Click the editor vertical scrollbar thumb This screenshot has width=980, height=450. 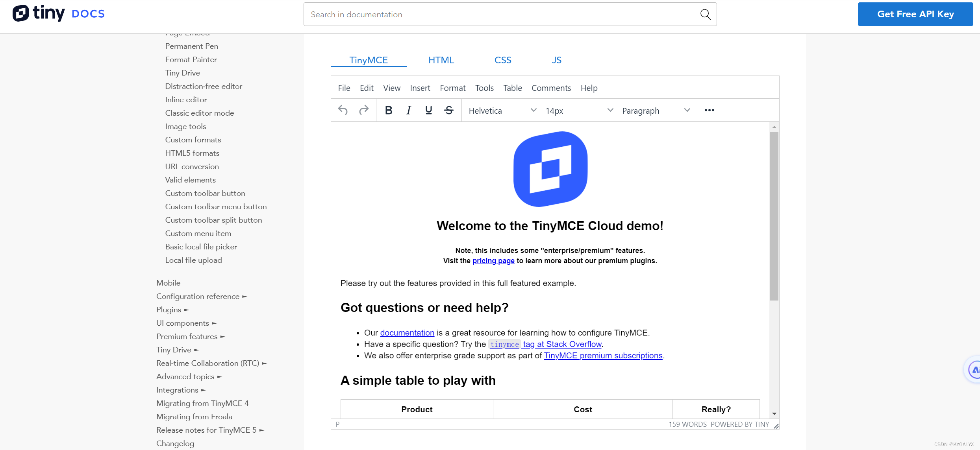(774, 216)
